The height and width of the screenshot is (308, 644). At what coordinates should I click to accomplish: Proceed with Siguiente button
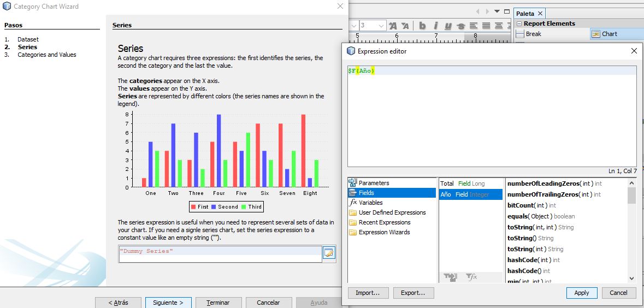tap(168, 303)
